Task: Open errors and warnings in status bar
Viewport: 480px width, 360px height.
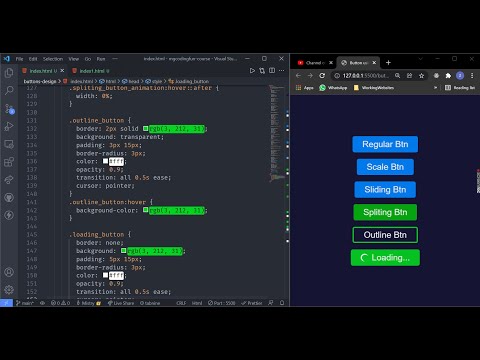Action: tap(60, 303)
